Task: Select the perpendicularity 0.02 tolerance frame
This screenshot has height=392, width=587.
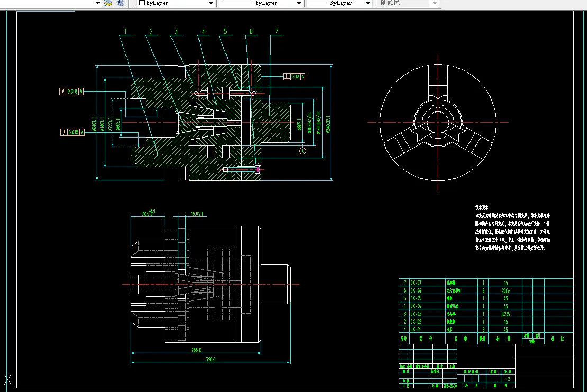Action: (295, 77)
